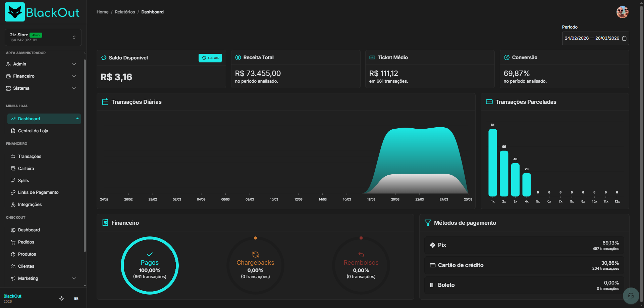Image resolution: width=644 pixels, height=308 pixels.
Task: Click the Clientes sidebar icon
Action: point(13,266)
